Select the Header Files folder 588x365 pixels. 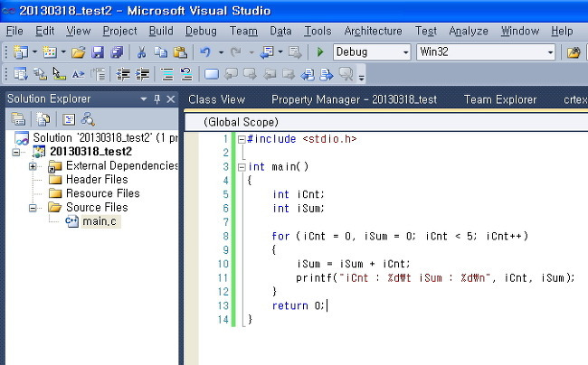[x=97, y=179]
